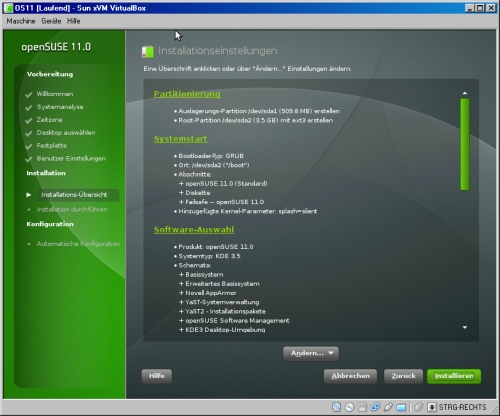Click the Abbrechen button
The height and width of the screenshot is (416, 500).
pyautogui.click(x=350, y=376)
